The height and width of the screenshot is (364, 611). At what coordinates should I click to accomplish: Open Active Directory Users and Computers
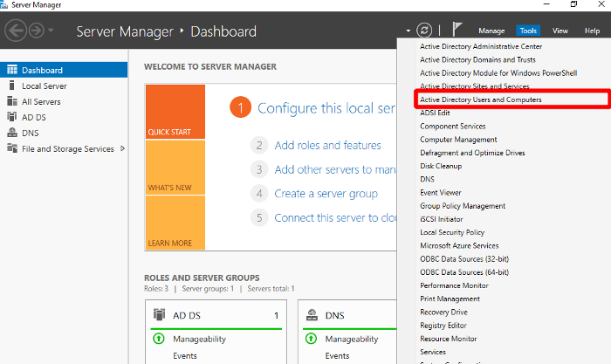point(481,100)
